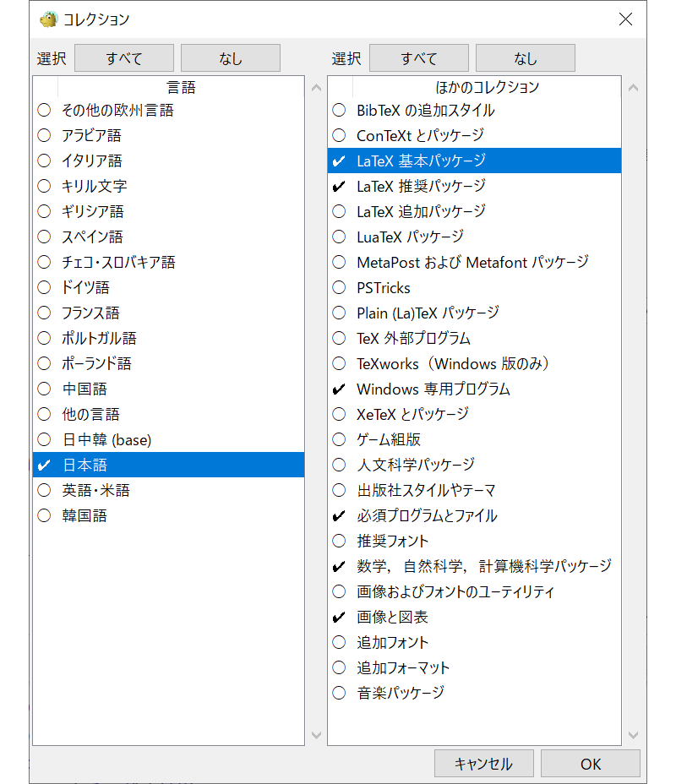Turn on the 追加フォント collection
Viewport: 676px width, 784px height.
pyautogui.click(x=340, y=643)
